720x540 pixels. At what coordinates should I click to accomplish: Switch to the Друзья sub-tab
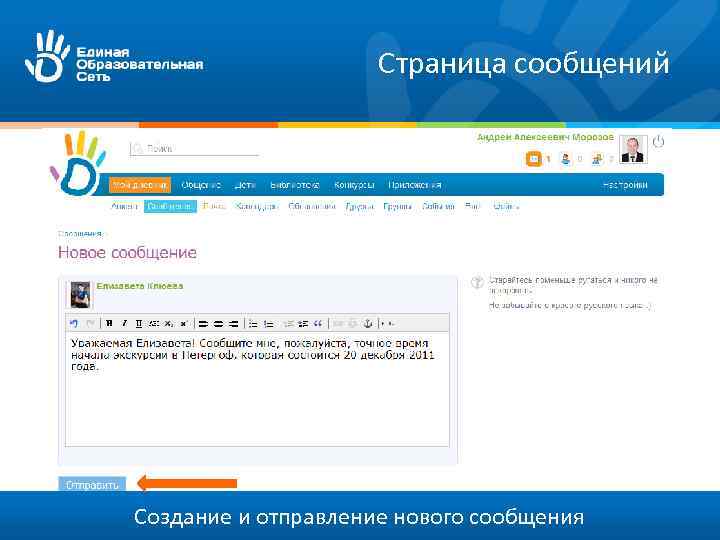coord(359,207)
